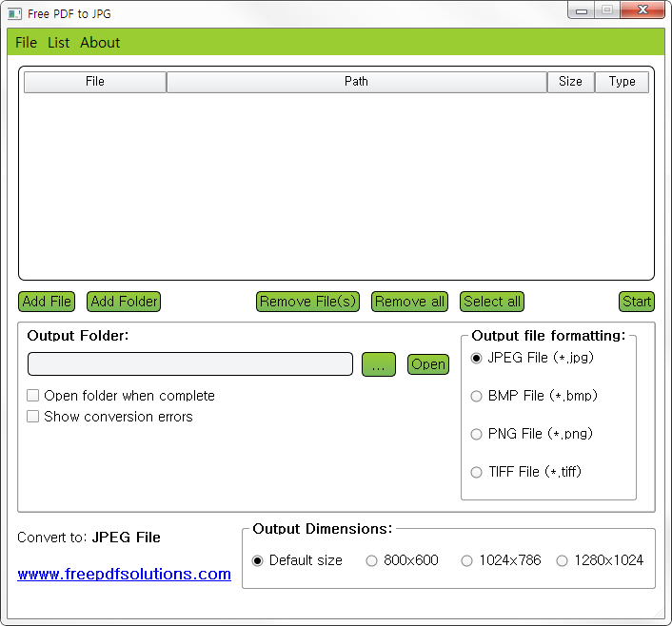The height and width of the screenshot is (626, 672).
Task: Choose JPEG File output format
Action: click(x=477, y=359)
